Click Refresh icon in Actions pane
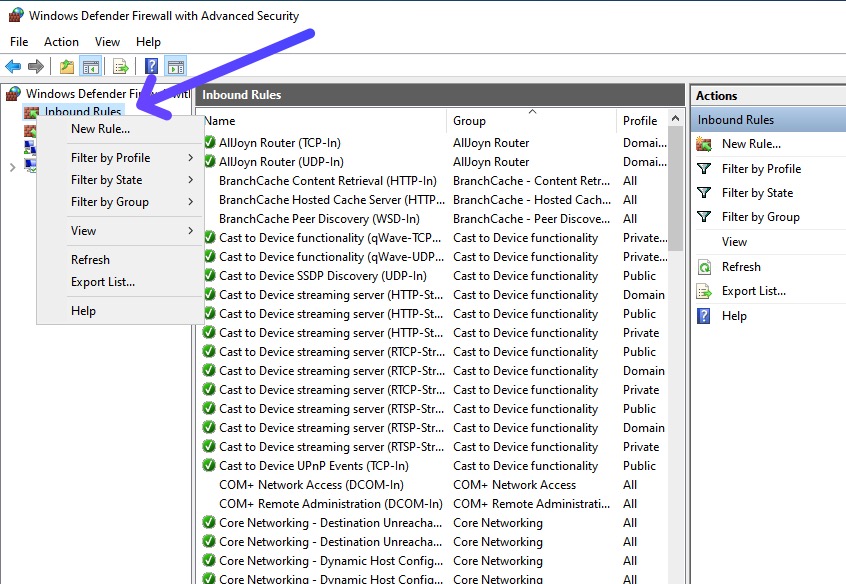The height and width of the screenshot is (584, 846). 704,267
